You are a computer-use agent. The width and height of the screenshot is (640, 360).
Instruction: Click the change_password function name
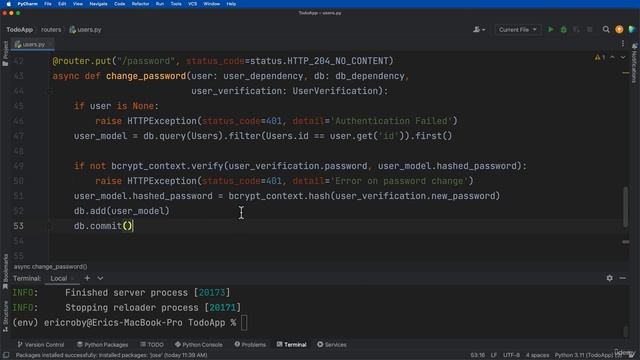pos(146,76)
